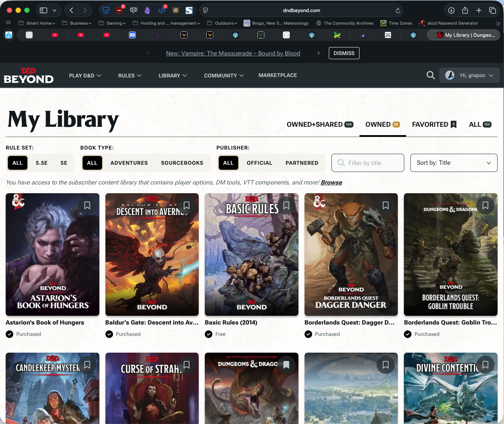
Task: Open Borderlands Quest: Goblin Trouble cover thumbnail
Action: [x=451, y=254]
